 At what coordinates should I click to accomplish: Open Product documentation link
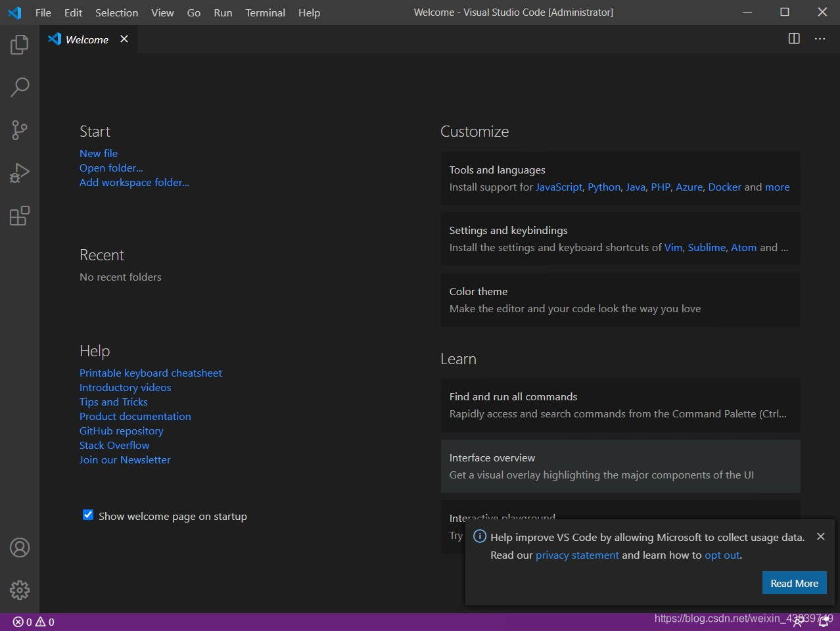point(135,416)
